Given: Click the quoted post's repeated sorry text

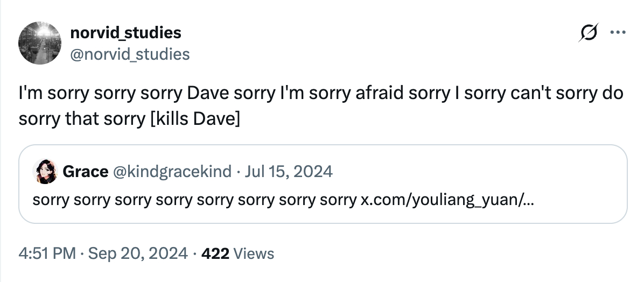Looking at the screenshot, I should click(194, 200).
